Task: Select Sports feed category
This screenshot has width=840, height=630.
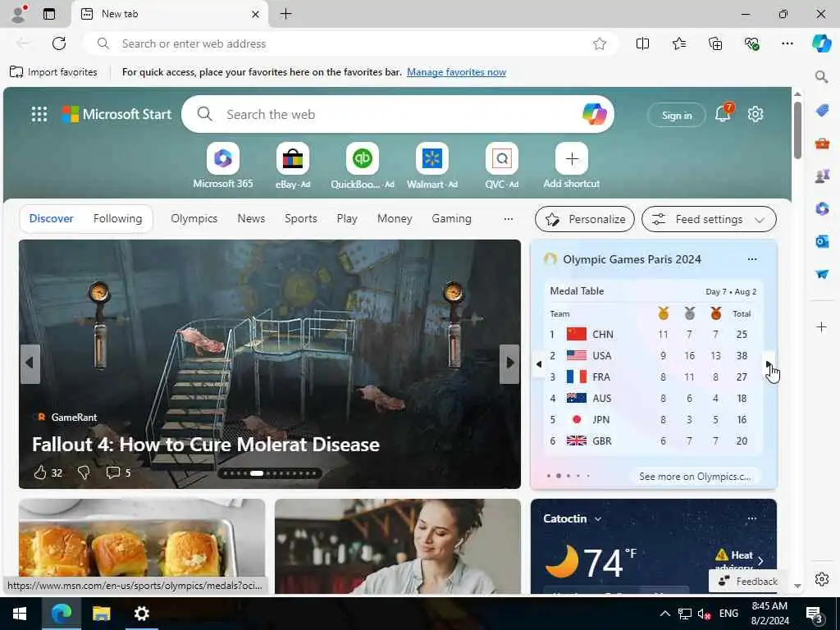Action: 301,218
